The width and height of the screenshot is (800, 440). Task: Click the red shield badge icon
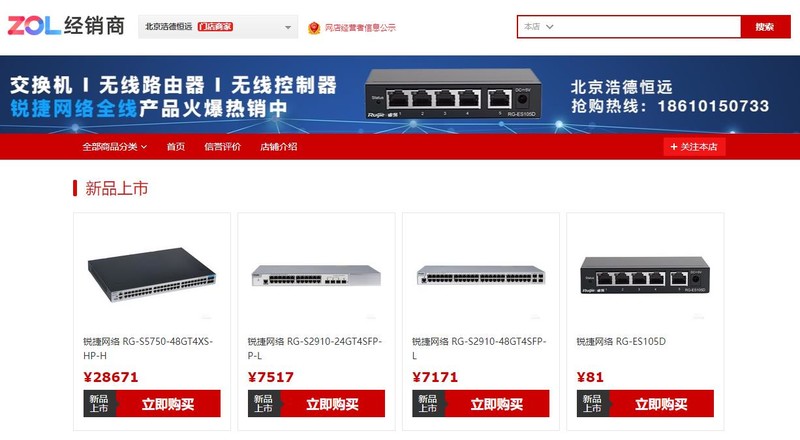click(314, 28)
